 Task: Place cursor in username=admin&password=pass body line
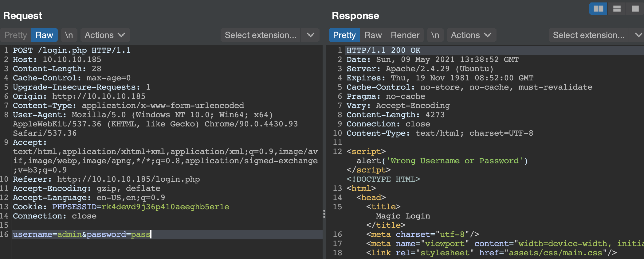81,234
